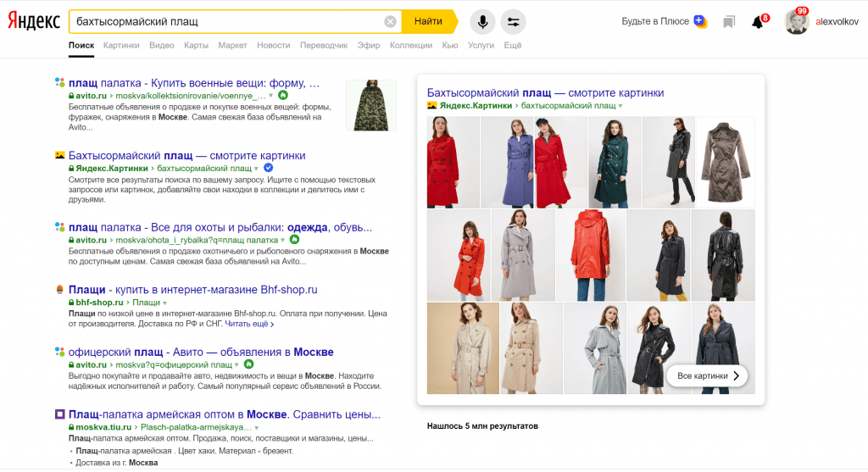Click Все картинки button
The image size is (868, 472).
708,375
